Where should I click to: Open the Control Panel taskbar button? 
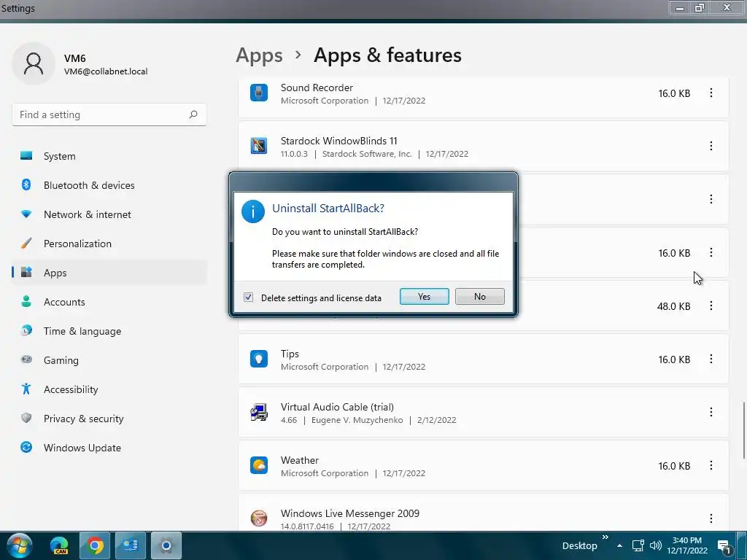tap(131, 545)
